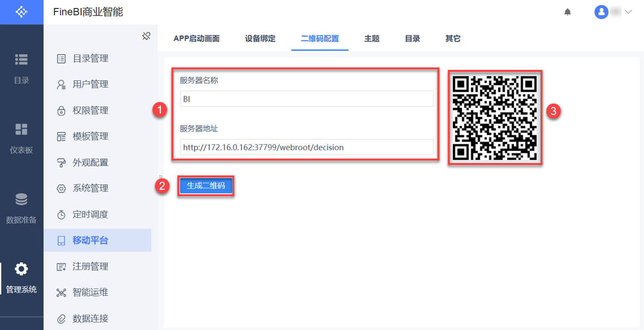Open 目录管理 menu label

click(91, 58)
